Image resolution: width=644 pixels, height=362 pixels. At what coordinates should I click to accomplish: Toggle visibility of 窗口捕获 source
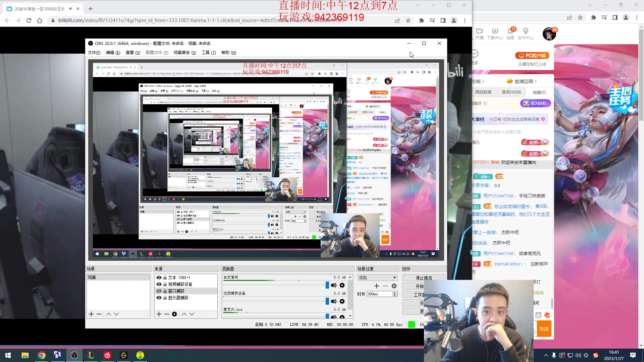point(159,291)
